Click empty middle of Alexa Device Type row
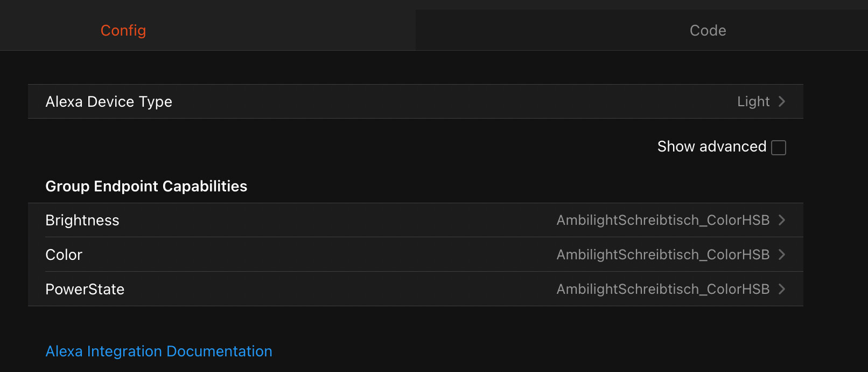This screenshot has height=372, width=868. coord(431,101)
